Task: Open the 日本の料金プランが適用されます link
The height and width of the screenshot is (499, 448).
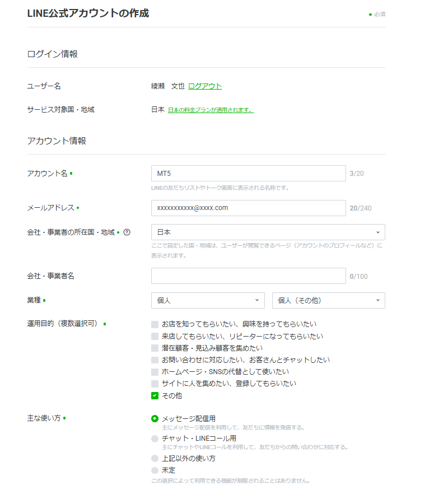Action: click(x=211, y=110)
